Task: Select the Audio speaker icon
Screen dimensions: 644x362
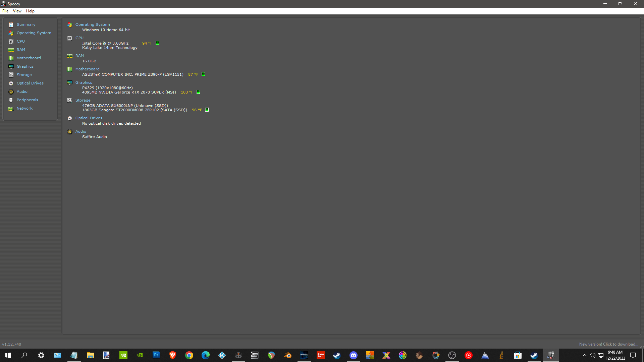Action: 11,92
